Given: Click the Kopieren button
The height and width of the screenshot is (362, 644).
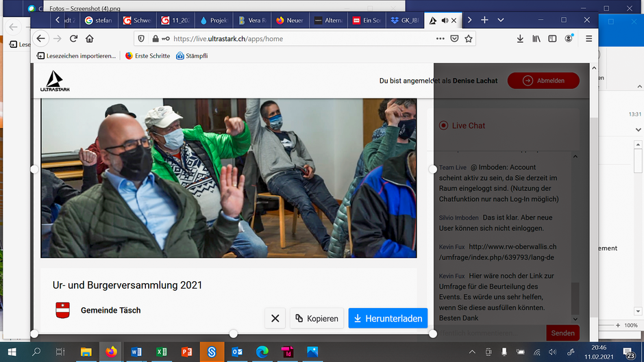Looking at the screenshot, I should point(316,318).
